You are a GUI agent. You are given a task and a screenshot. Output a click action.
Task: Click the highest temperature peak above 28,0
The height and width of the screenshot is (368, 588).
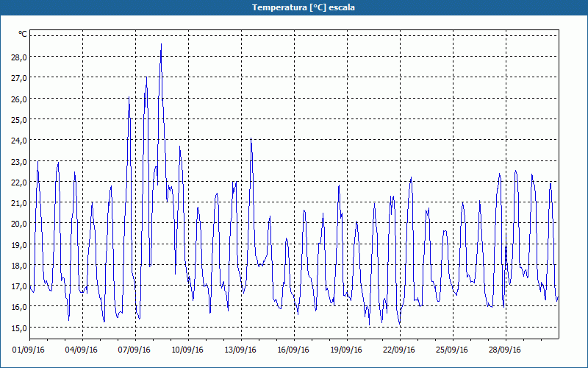coord(161,44)
